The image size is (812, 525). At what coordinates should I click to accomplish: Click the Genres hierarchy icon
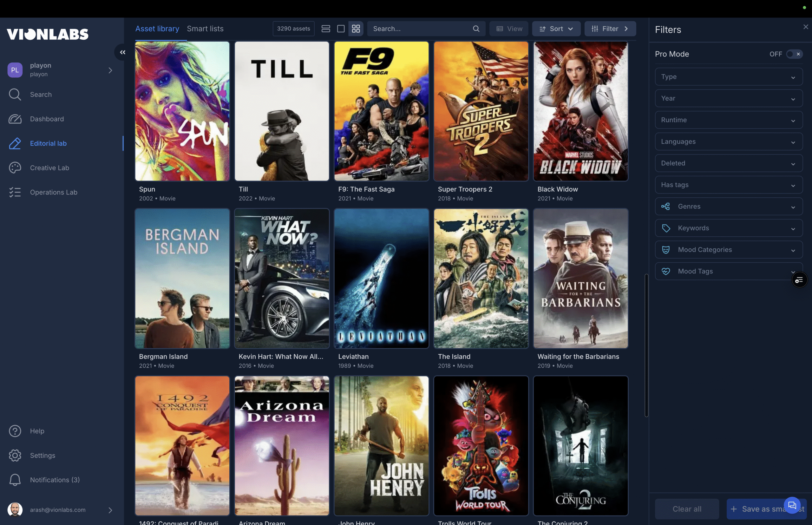tap(665, 206)
